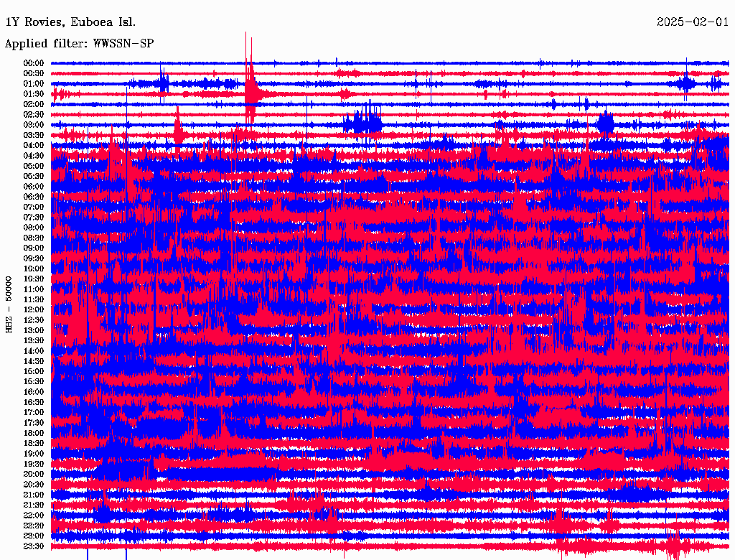Select the 19:00 time label
This screenshot has width=735, height=560.
34,454
